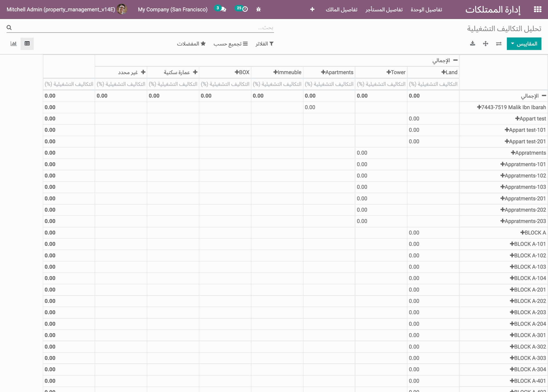
Task: Click the expand all arrows icon
Action: point(485,44)
